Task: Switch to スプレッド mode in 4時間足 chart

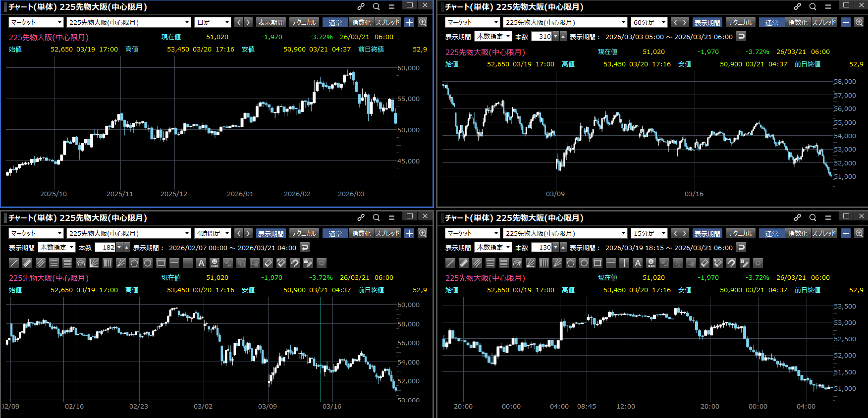Action: [x=387, y=233]
